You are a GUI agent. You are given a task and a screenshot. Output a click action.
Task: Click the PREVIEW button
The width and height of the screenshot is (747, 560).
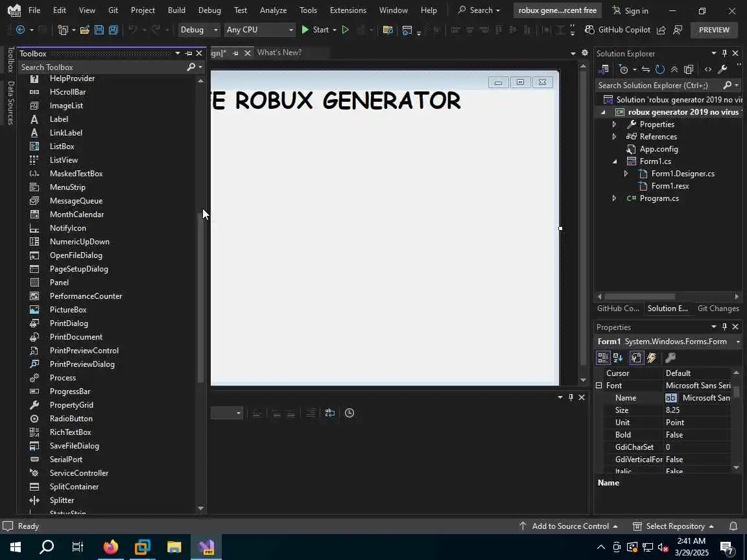714,30
